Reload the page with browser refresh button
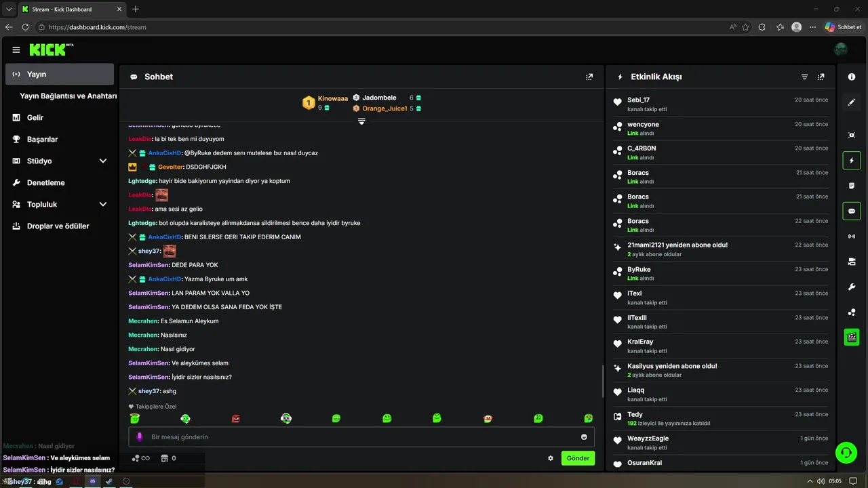 25,27
